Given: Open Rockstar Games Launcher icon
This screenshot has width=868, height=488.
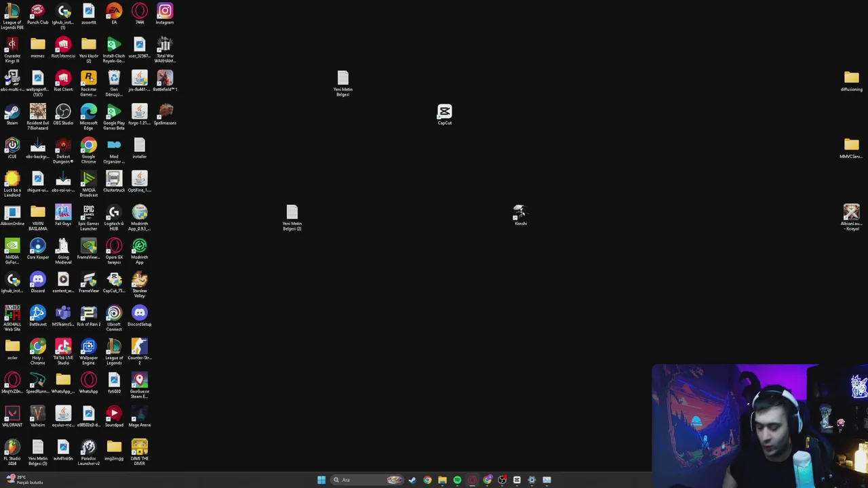Looking at the screenshot, I should (89, 83).
